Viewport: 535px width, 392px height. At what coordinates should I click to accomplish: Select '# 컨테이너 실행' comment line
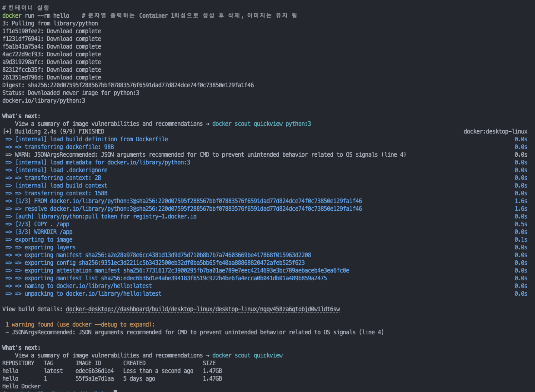25,8
